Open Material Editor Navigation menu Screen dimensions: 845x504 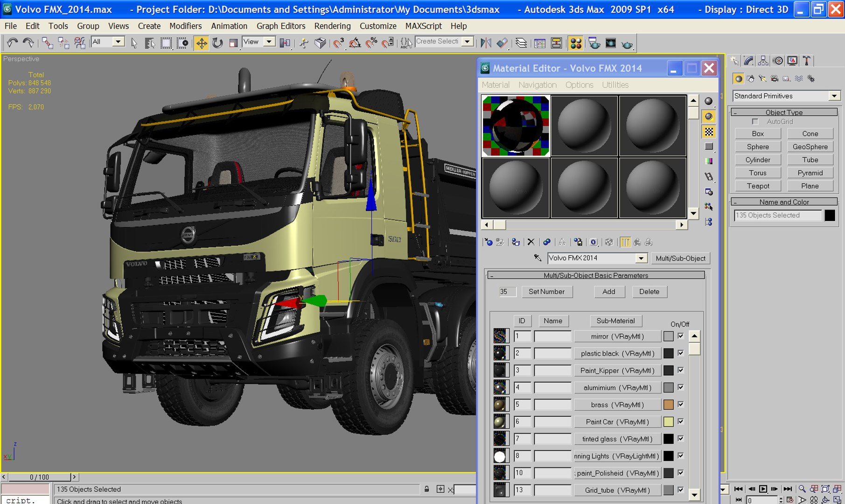click(x=538, y=85)
